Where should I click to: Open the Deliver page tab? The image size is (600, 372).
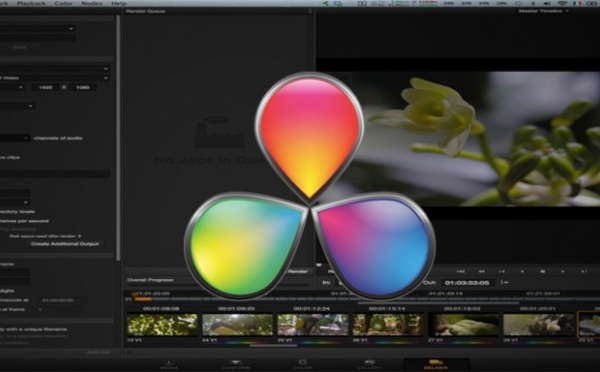(436, 364)
